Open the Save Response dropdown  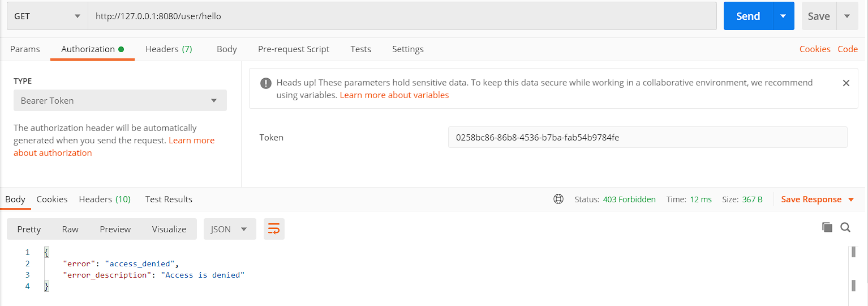click(x=818, y=199)
